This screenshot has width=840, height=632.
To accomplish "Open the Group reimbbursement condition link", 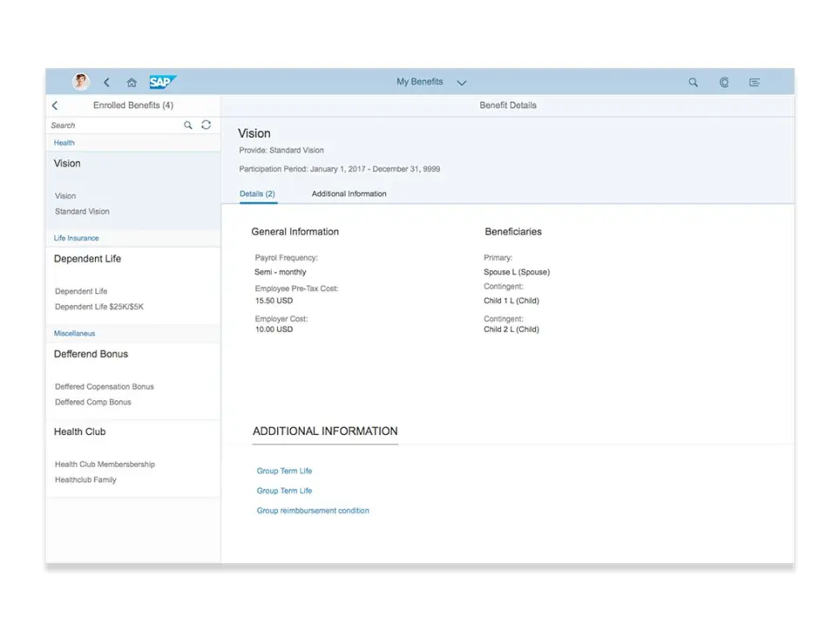I will [x=313, y=510].
